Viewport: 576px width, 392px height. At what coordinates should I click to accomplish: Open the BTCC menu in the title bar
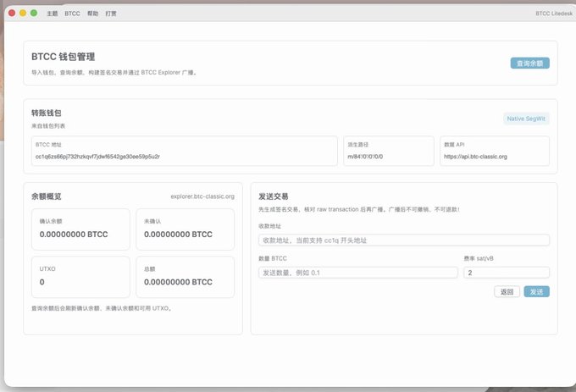click(x=72, y=14)
